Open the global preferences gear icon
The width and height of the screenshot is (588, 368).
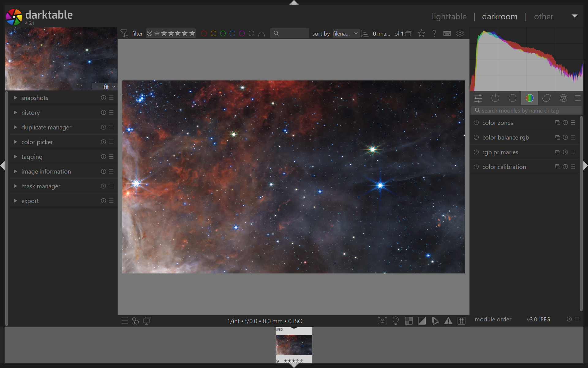[x=460, y=33]
